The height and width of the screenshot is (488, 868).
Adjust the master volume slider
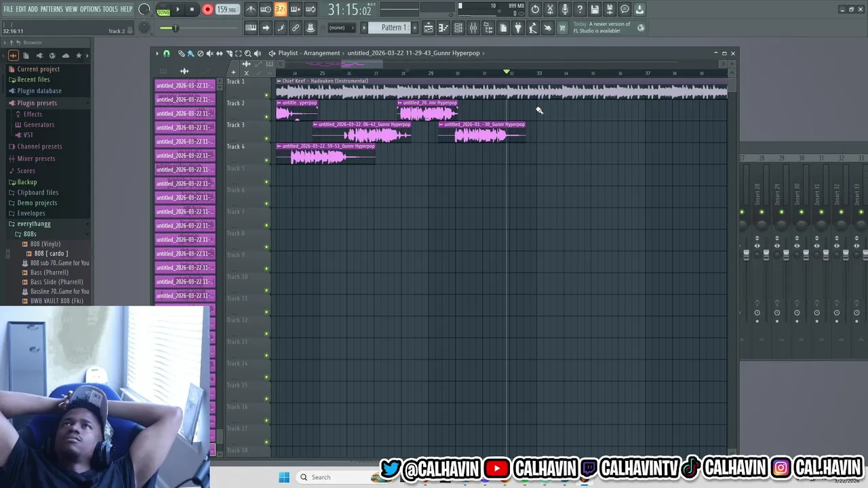[199, 28]
